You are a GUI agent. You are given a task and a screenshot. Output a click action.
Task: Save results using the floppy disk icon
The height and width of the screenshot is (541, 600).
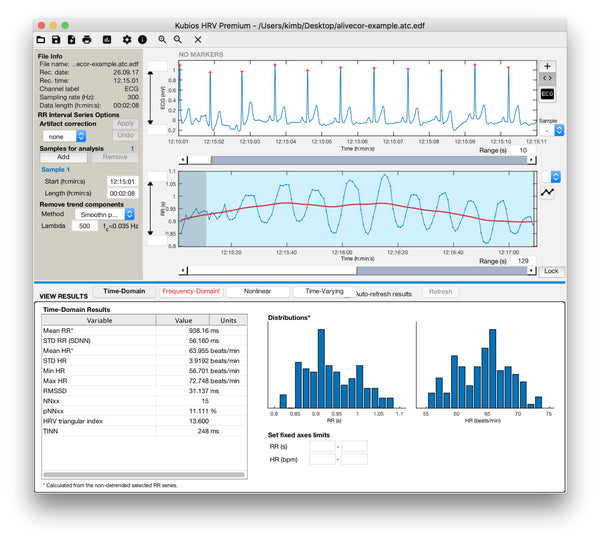(x=56, y=39)
